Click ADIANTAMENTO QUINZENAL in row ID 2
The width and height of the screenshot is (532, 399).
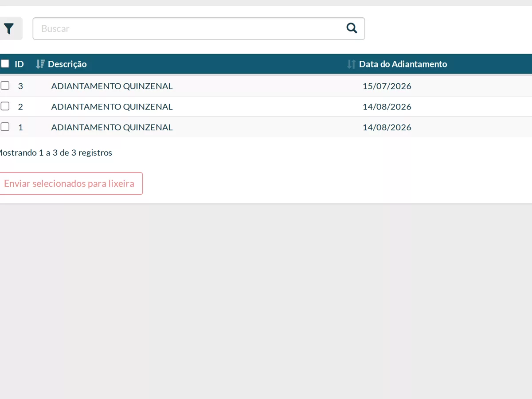tap(112, 107)
